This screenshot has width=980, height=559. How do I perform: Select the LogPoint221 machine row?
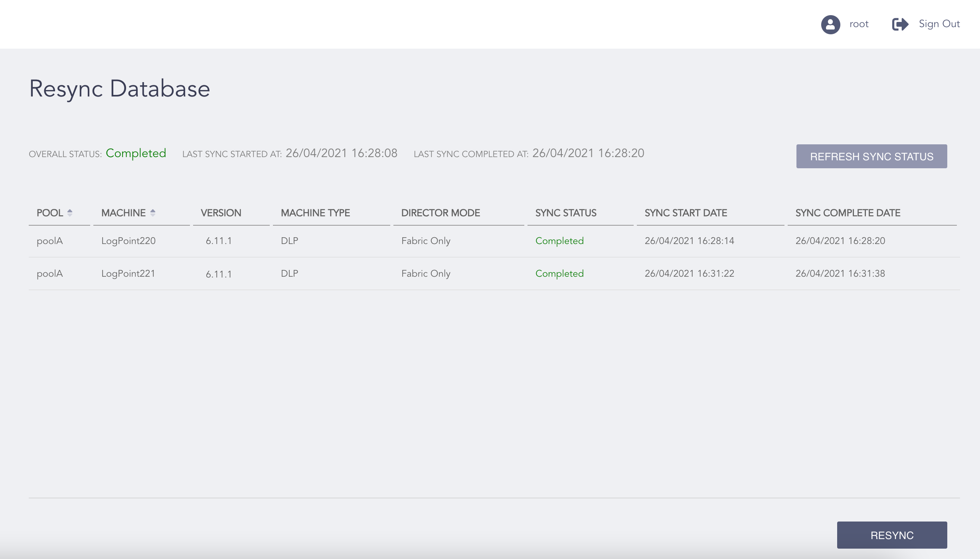pos(128,274)
